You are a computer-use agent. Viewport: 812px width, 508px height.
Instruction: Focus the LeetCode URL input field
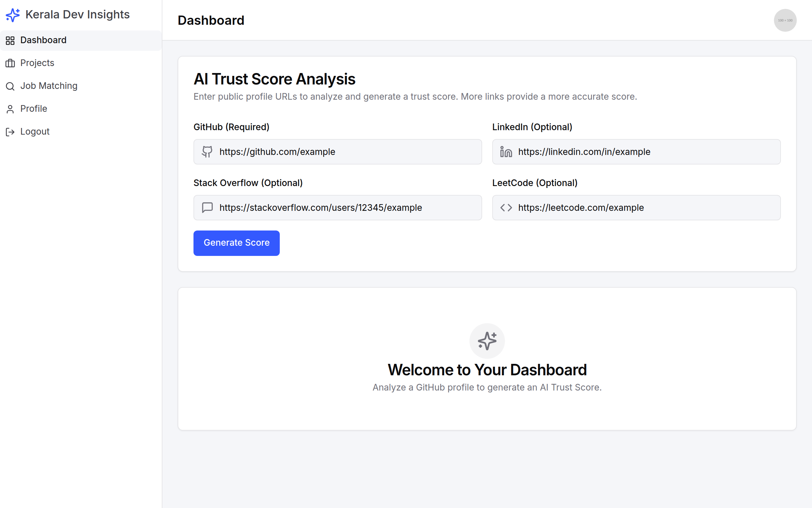click(x=637, y=208)
